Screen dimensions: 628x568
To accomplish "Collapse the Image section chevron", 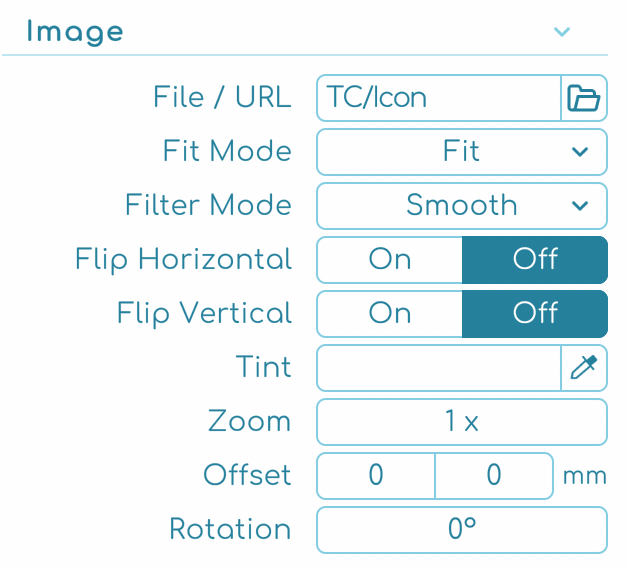I will point(562,32).
